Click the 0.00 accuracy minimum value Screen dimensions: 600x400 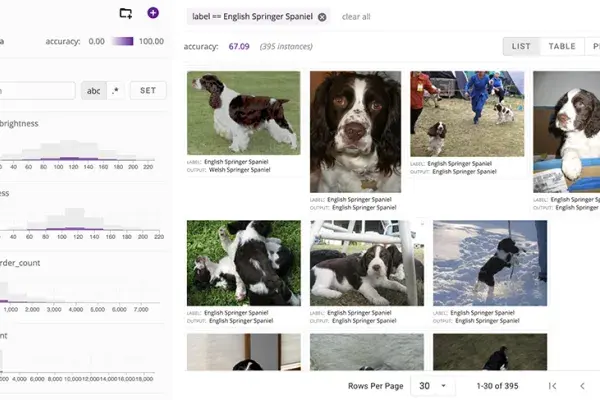tap(96, 41)
